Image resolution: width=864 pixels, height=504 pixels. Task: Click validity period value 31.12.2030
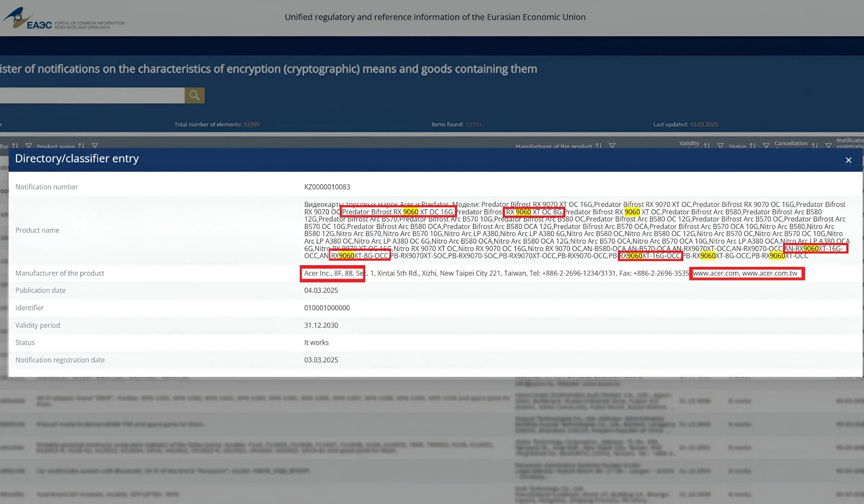pyautogui.click(x=321, y=325)
